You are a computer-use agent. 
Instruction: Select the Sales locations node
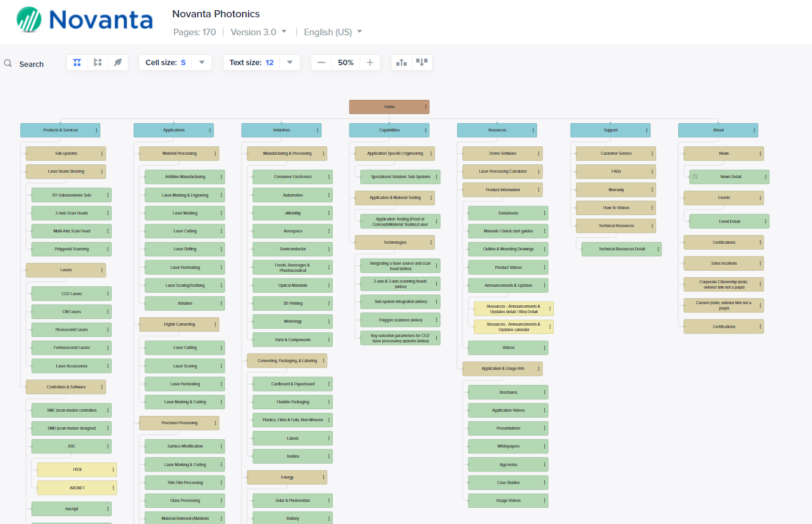724,263
